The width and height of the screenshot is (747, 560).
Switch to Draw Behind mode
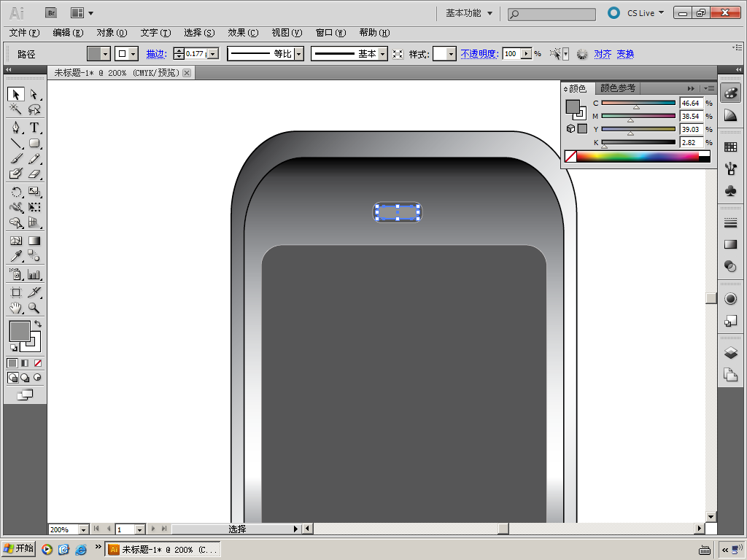pyautogui.click(x=25, y=378)
